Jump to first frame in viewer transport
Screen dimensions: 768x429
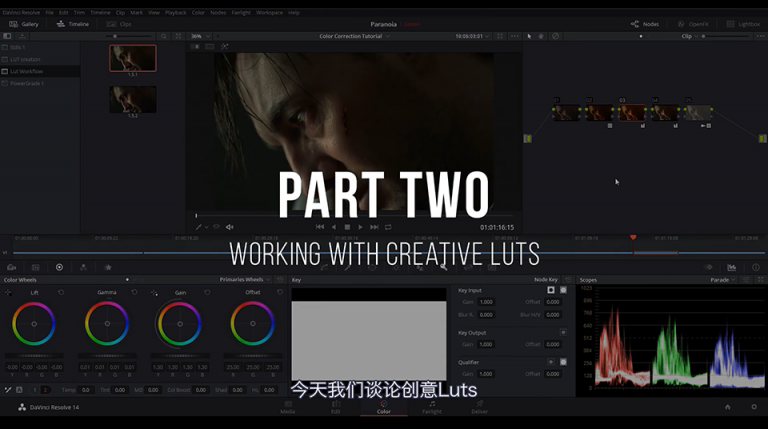[x=320, y=227]
